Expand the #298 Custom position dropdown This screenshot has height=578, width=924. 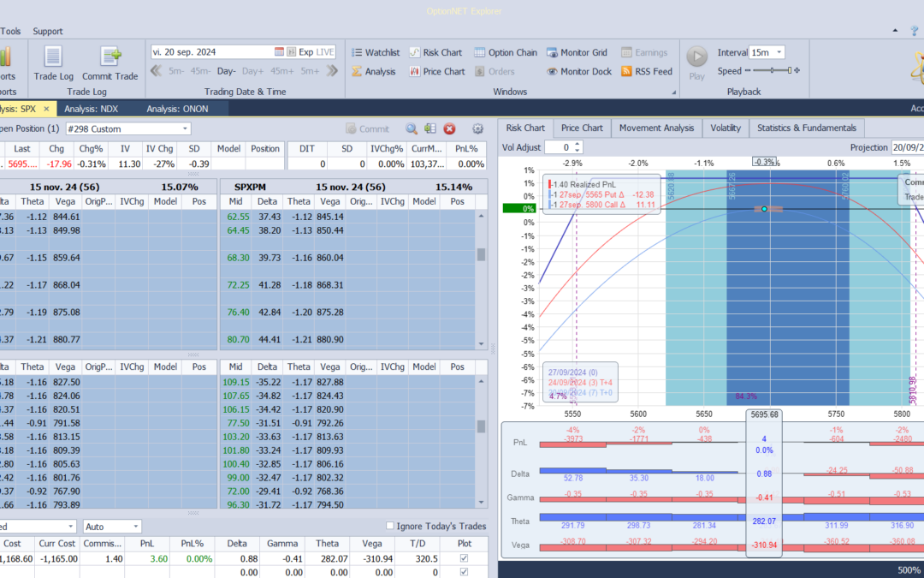click(185, 128)
